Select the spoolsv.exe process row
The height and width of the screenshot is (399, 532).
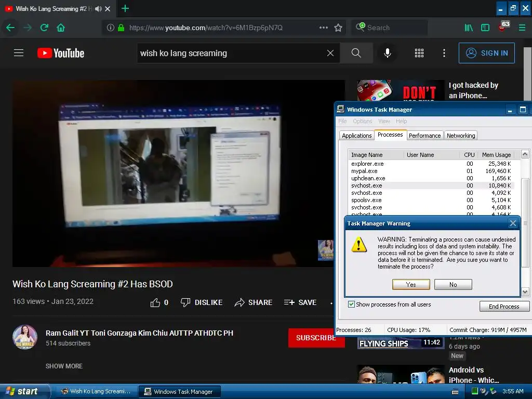(x=431, y=200)
